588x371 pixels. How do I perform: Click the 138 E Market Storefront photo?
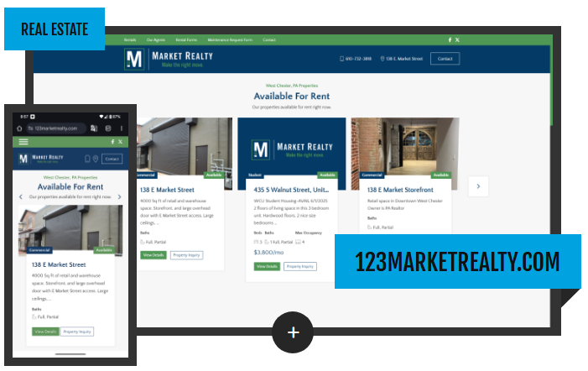[x=404, y=151]
